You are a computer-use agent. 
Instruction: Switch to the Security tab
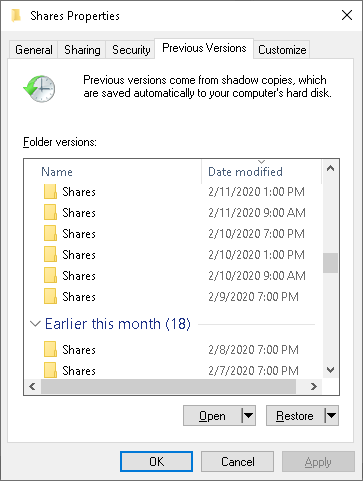tap(131, 50)
